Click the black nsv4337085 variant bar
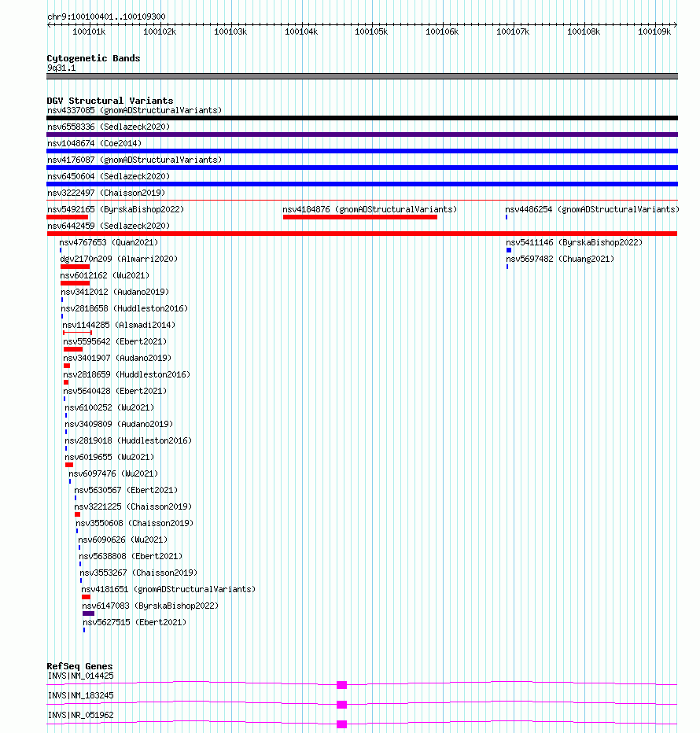 pyautogui.click(x=362, y=118)
